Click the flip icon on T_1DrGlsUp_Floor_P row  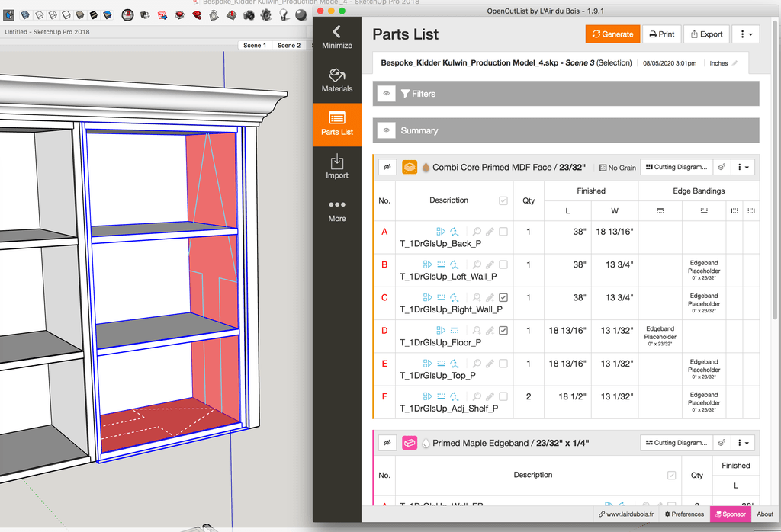pos(441,331)
